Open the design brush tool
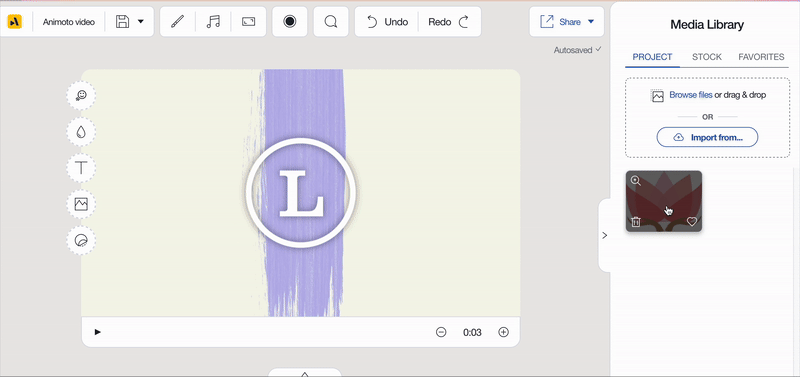This screenshot has width=800, height=377. 177,22
